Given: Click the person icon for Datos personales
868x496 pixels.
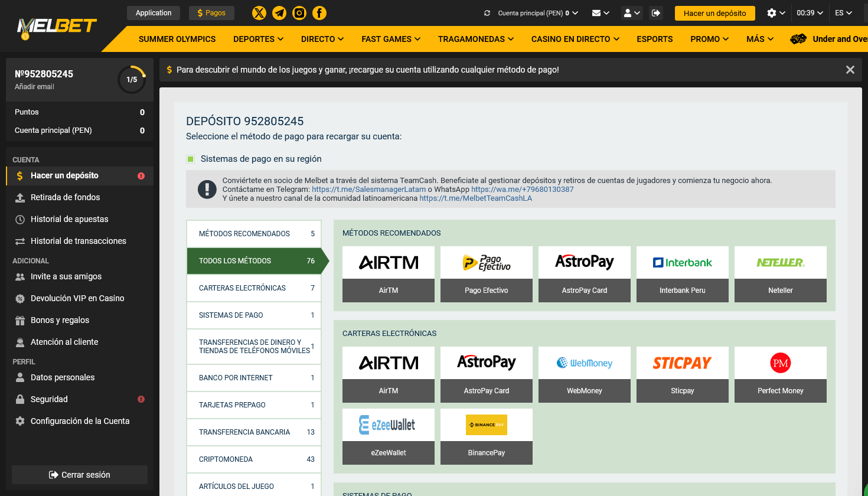Looking at the screenshot, I should (20, 378).
